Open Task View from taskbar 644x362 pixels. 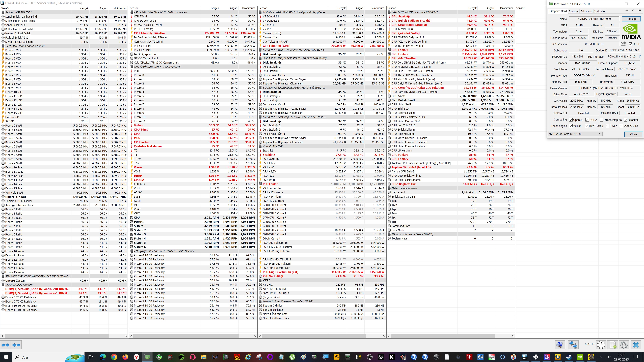click(x=91, y=357)
